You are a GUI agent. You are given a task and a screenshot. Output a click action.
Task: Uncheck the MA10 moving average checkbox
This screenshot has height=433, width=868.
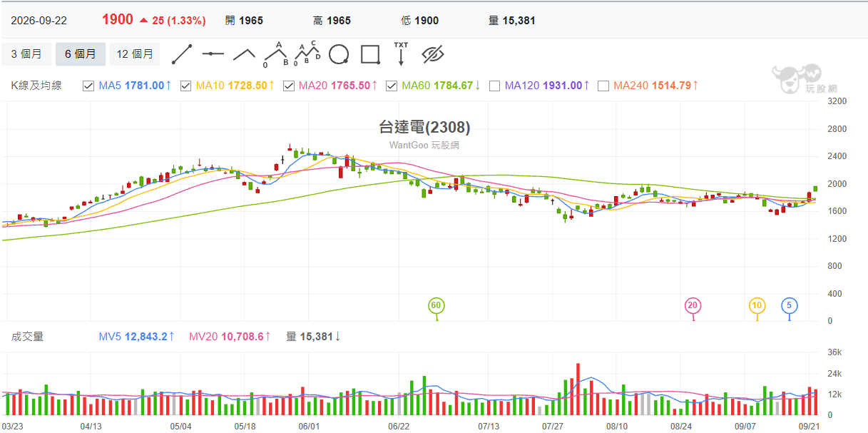coord(185,86)
